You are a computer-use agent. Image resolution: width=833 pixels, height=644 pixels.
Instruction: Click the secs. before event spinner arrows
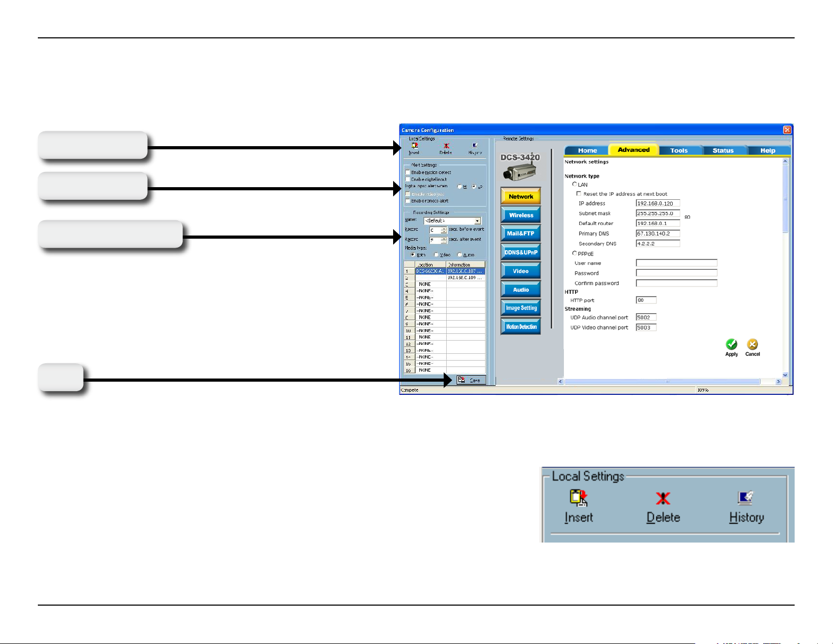click(x=444, y=230)
